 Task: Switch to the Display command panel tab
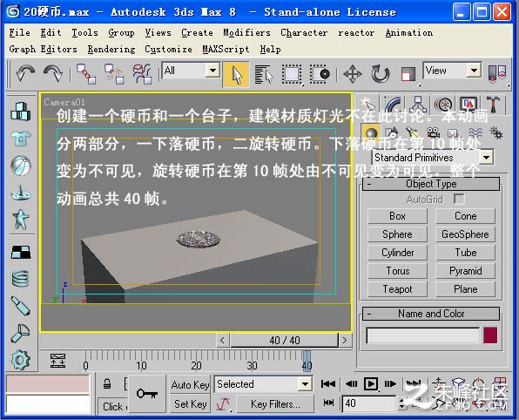pos(468,105)
